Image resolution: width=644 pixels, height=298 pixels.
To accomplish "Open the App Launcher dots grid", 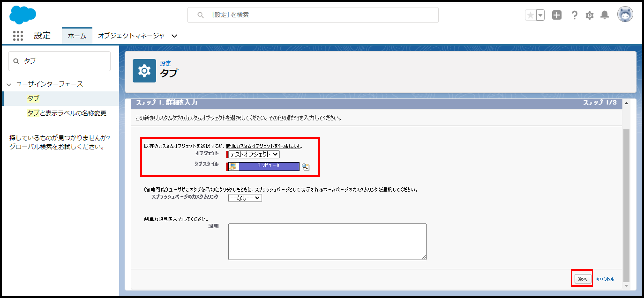I will click(18, 36).
